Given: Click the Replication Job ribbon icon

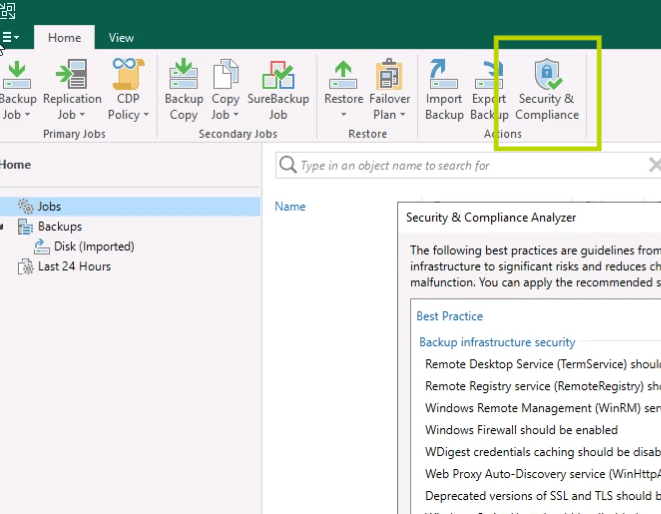Looking at the screenshot, I should coord(72,74).
